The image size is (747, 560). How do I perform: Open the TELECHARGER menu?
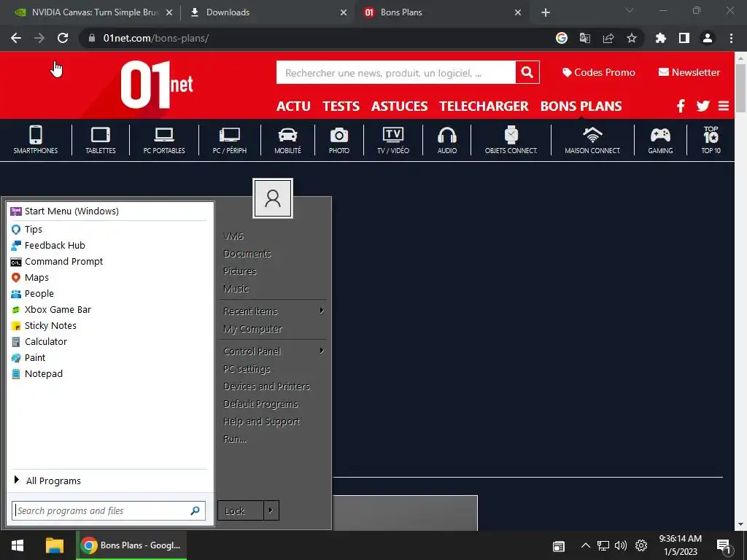484,106
